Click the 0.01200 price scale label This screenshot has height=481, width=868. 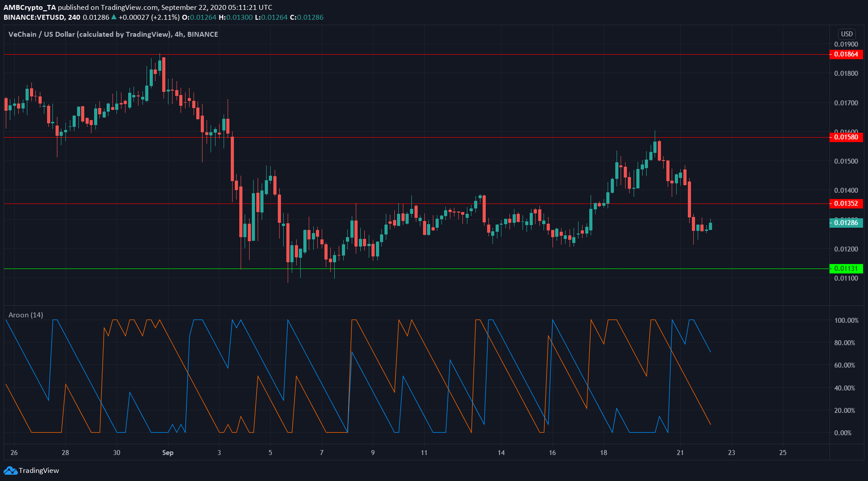[x=846, y=249]
